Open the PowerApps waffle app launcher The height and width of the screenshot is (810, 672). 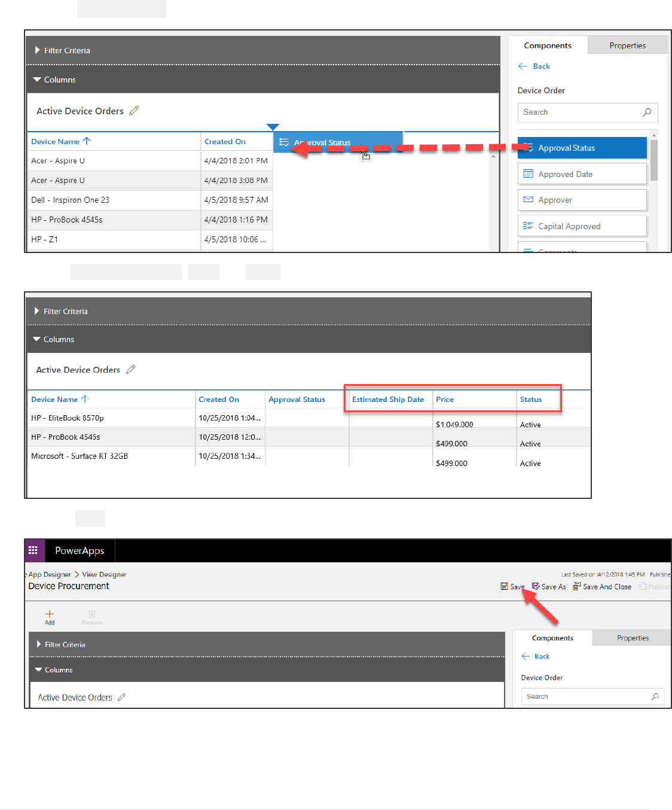coord(33,550)
